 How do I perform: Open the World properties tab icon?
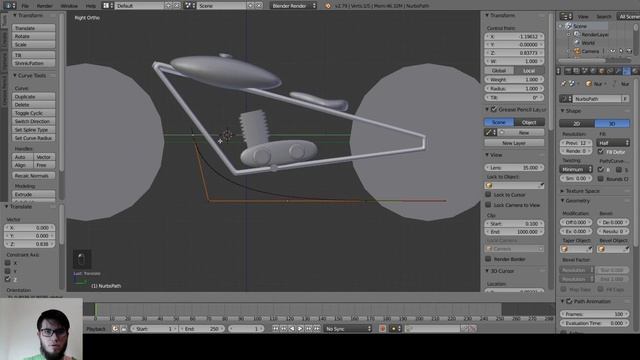point(593,71)
